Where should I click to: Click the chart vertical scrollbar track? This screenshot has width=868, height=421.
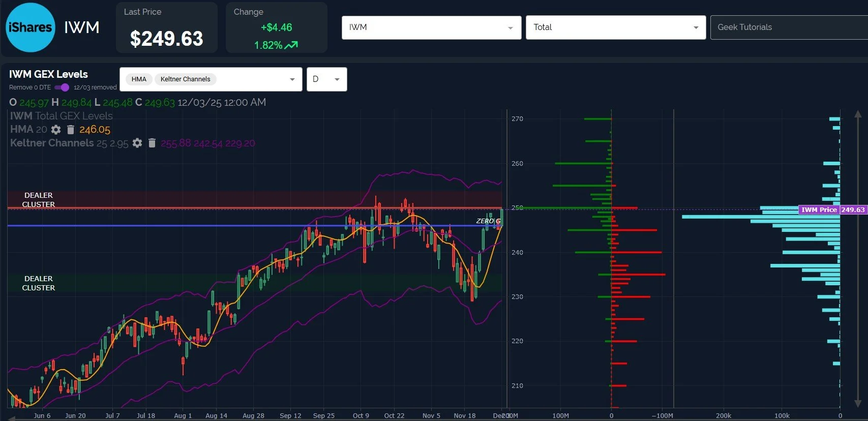click(x=858, y=259)
